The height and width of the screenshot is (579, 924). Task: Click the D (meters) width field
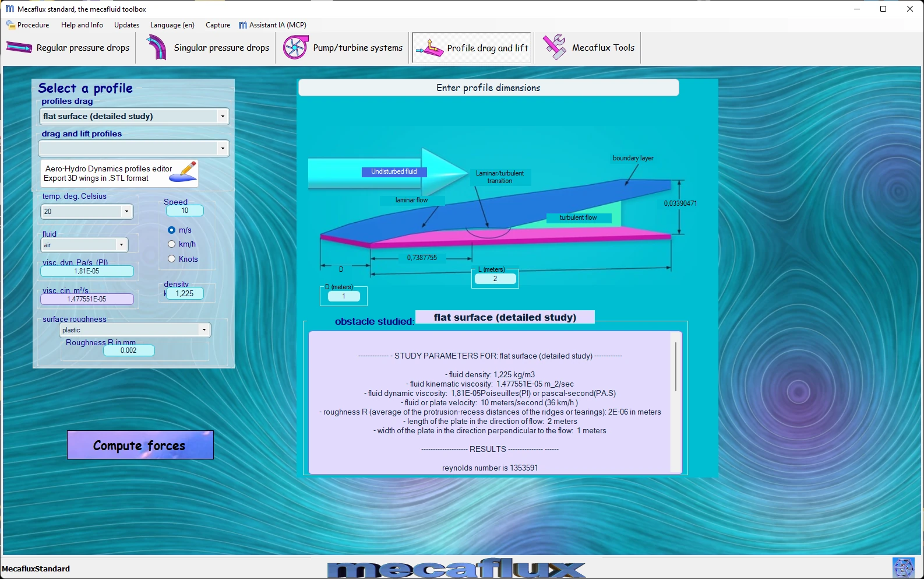point(344,296)
